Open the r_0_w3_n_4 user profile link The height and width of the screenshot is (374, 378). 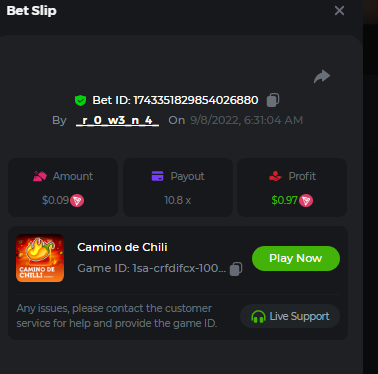click(x=117, y=120)
